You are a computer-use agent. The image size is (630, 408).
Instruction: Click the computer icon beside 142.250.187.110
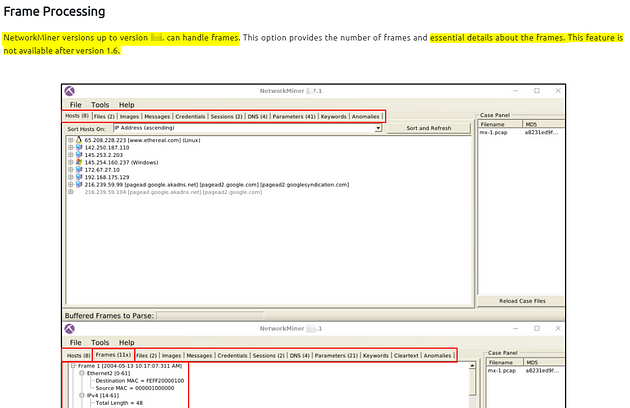pos(79,148)
